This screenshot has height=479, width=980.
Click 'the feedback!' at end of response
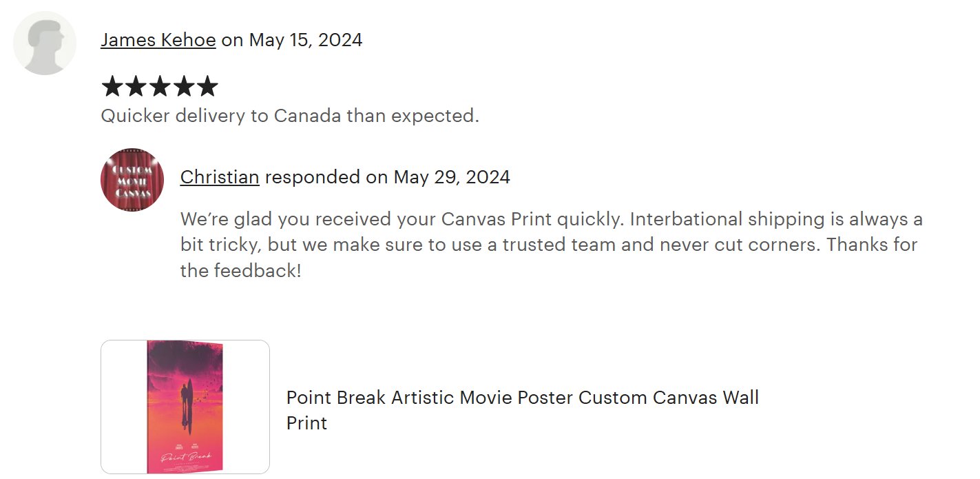[x=240, y=271]
